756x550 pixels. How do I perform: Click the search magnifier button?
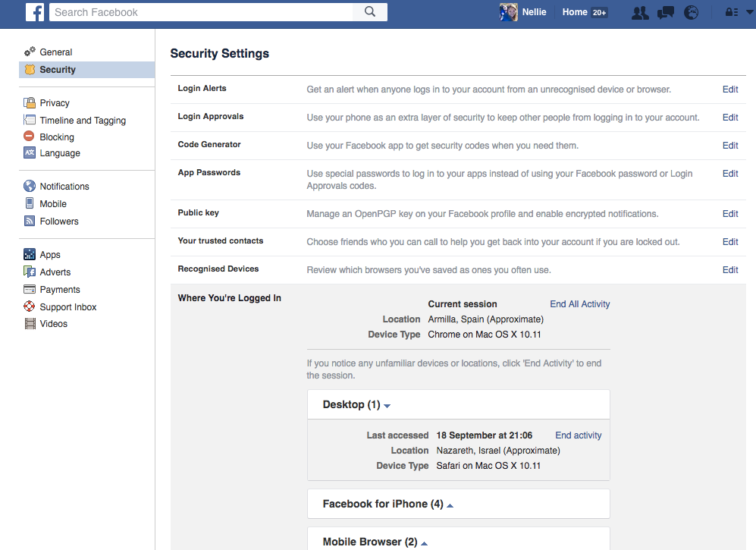370,11
